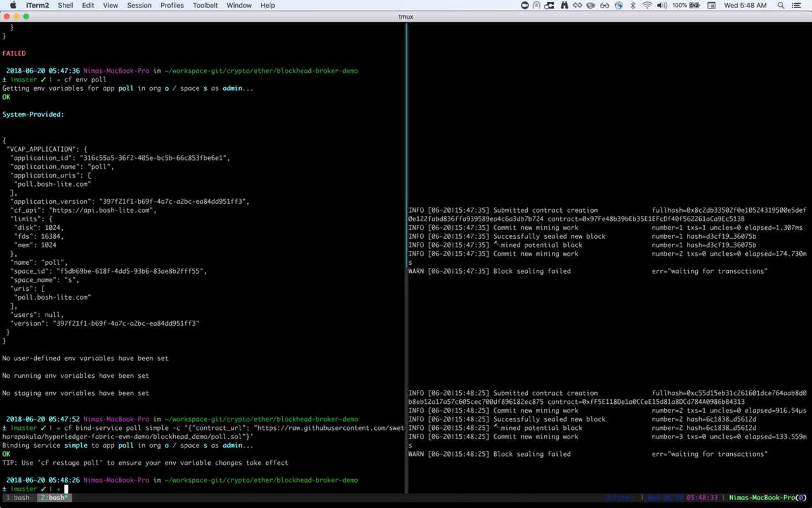Click the 'cf env poll' command text
The image size is (812, 508).
pos(86,79)
